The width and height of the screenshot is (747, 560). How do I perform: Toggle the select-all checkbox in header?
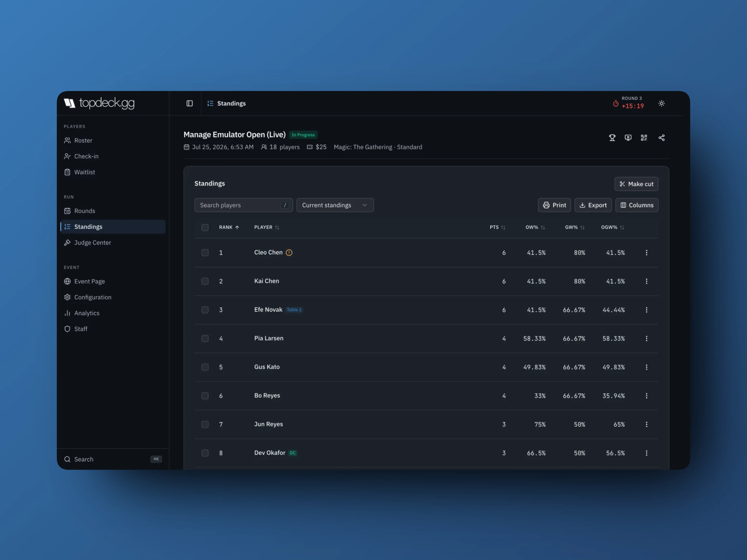coord(205,228)
